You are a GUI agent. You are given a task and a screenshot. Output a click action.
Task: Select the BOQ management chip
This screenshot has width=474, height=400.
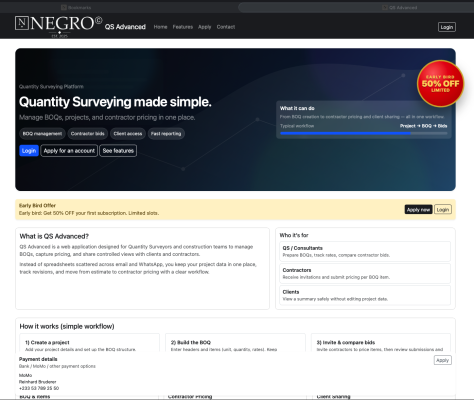(x=42, y=134)
